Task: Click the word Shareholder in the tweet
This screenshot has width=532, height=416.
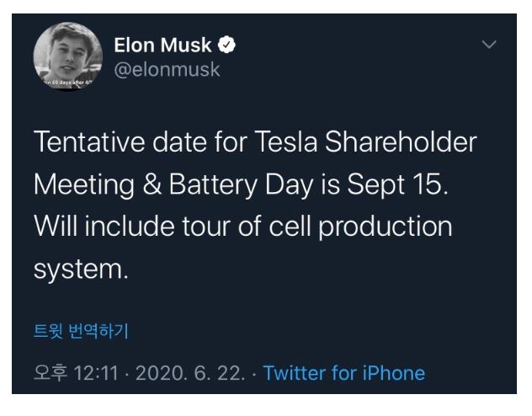Action: click(x=401, y=141)
